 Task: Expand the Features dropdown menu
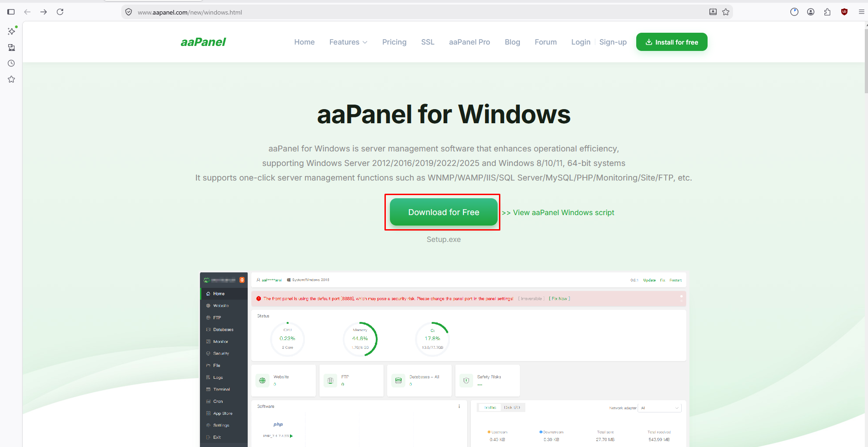(x=348, y=42)
